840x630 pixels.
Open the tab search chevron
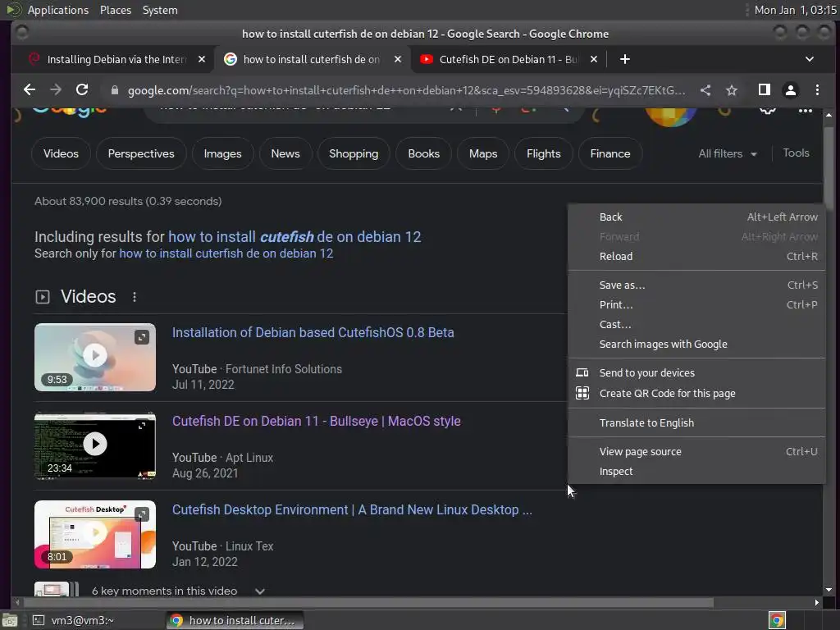click(810, 59)
